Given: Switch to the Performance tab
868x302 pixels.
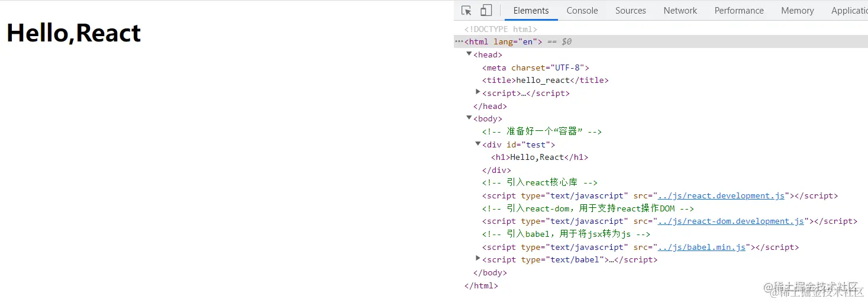Looking at the screenshot, I should click(739, 11).
